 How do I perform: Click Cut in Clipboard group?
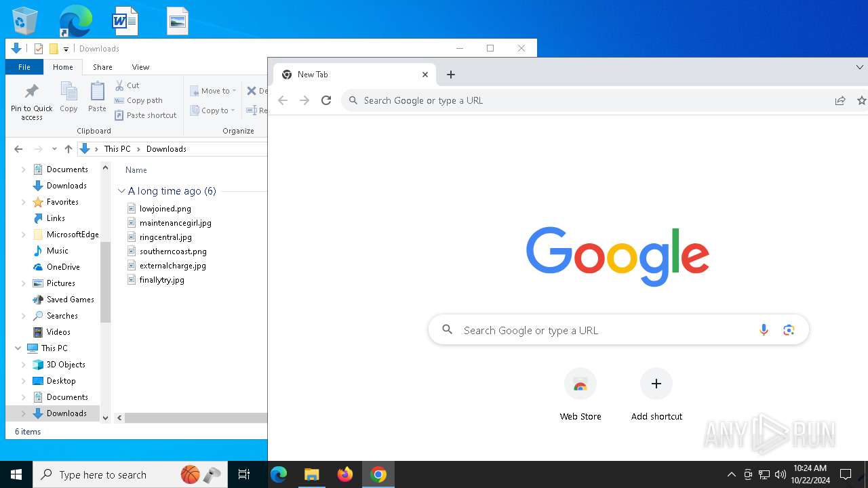127,85
